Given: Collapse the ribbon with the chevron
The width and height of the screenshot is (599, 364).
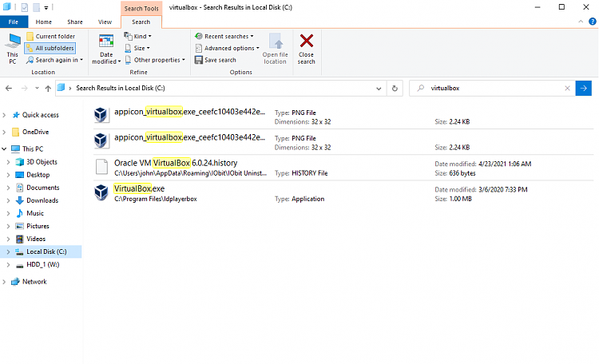Looking at the screenshot, I should [581, 22].
